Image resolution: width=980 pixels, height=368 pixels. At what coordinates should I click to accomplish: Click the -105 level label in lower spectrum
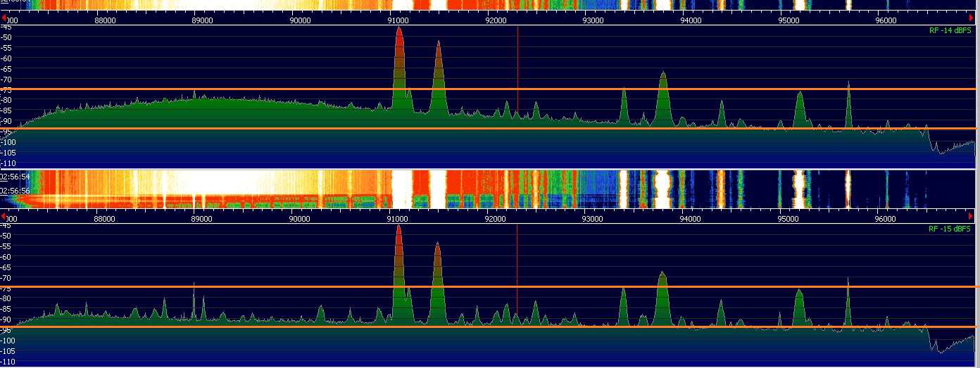coord(6,351)
